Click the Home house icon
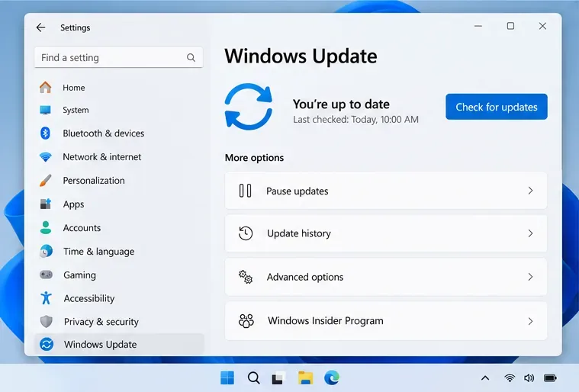Viewport: 579px width, 392px height. (x=46, y=88)
